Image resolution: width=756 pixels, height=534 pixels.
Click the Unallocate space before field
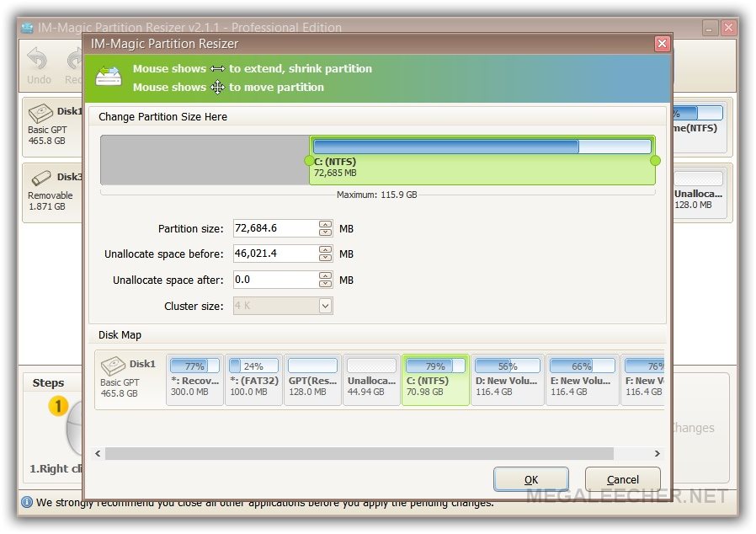point(276,254)
